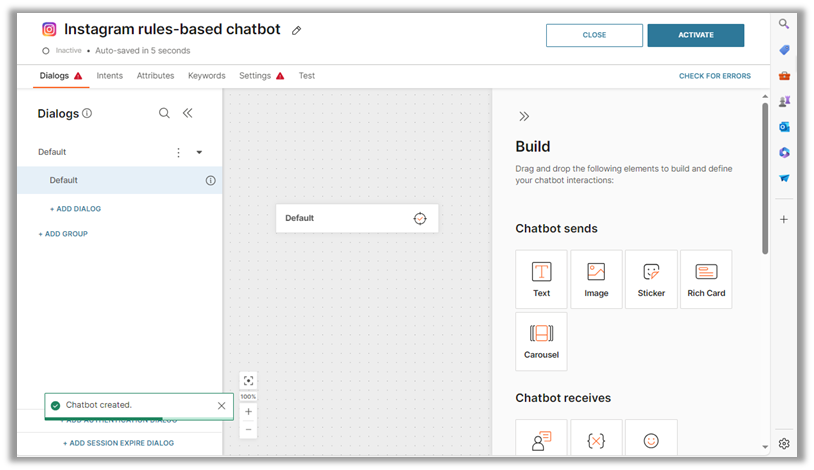The image size is (814, 470).
Task: Click the info icon on Default dialog row
Action: pyautogui.click(x=210, y=180)
